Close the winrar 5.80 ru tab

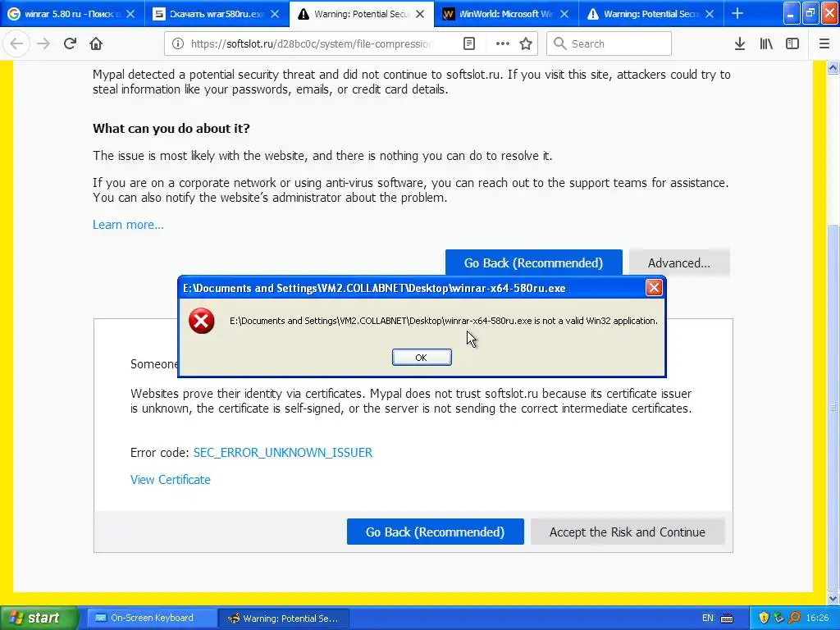click(130, 15)
